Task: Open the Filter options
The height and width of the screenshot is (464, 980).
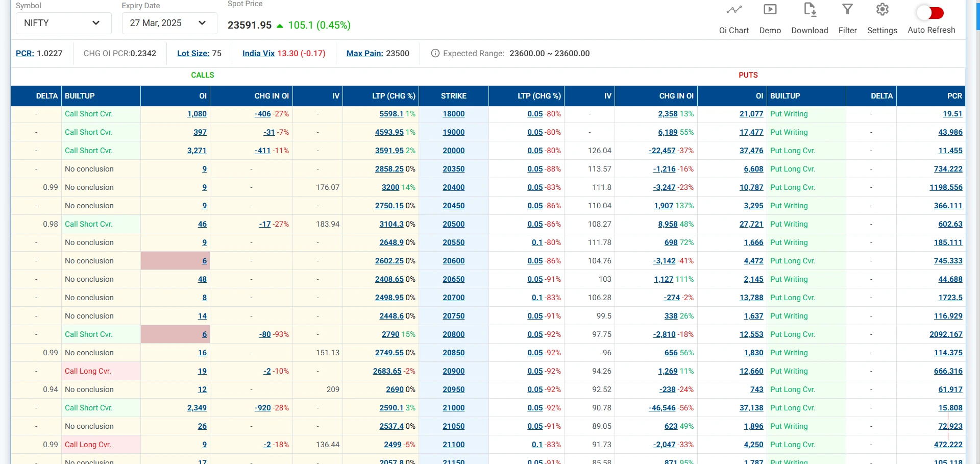Action: [x=847, y=18]
